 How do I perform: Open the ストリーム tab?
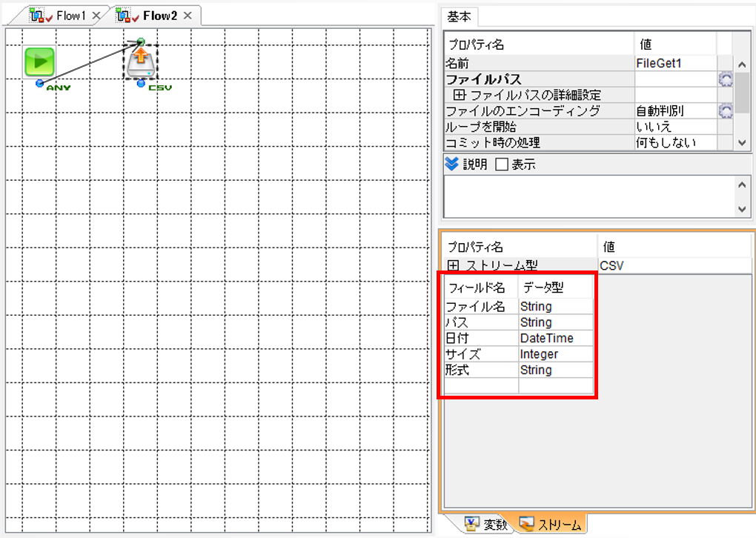[551, 524]
